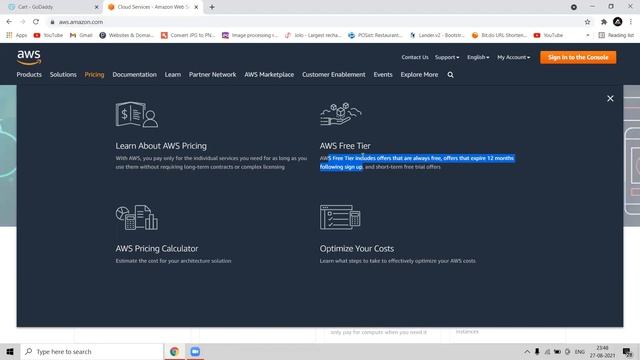Screen dimensions: 640x360
Task: Open the Pricing menu
Action: 94,75
